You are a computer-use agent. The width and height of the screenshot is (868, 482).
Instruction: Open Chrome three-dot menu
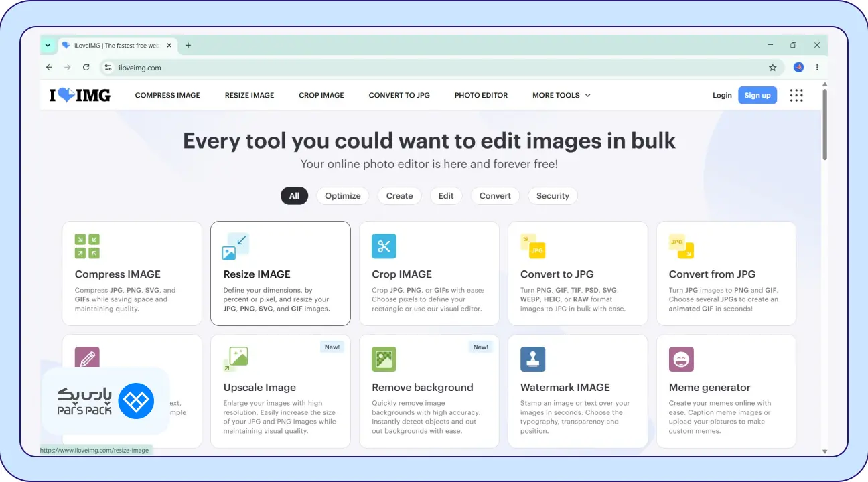pos(817,68)
